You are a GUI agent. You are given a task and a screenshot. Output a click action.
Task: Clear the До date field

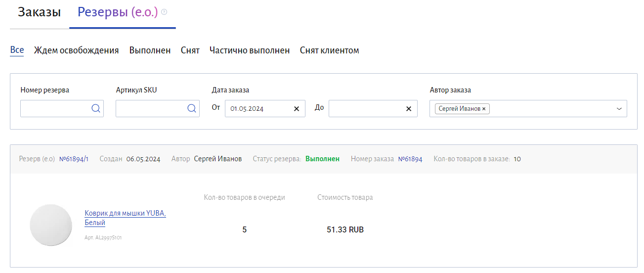409,109
